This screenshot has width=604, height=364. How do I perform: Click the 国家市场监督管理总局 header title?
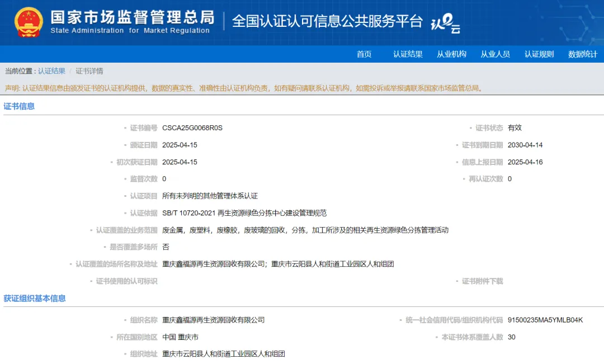coord(132,18)
